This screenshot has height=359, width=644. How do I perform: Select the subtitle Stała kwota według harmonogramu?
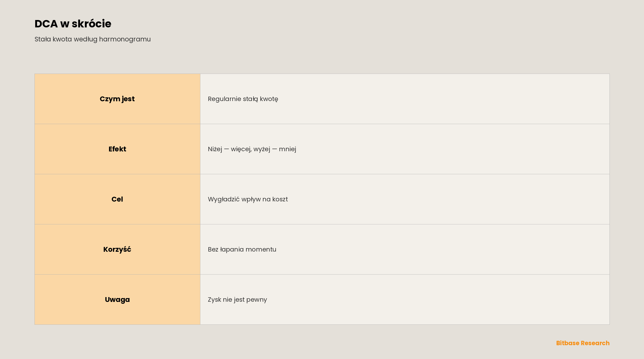tap(92, 40)
